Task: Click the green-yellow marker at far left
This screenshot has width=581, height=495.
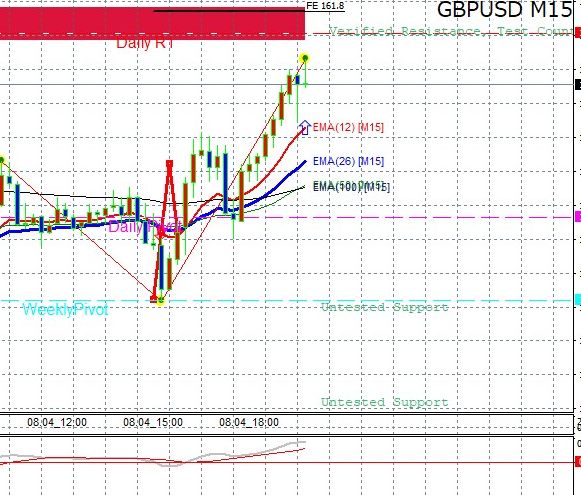Action: click(x=1, y=160)
